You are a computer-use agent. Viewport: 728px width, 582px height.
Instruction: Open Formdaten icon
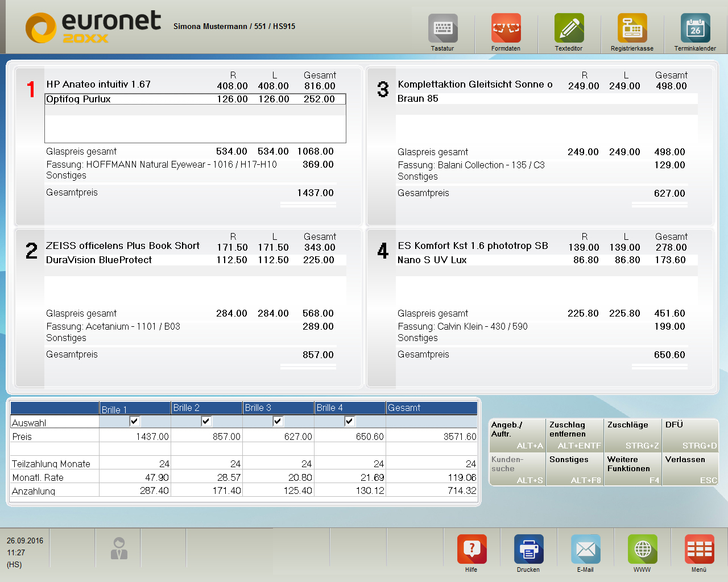click(x=506, y=28)
